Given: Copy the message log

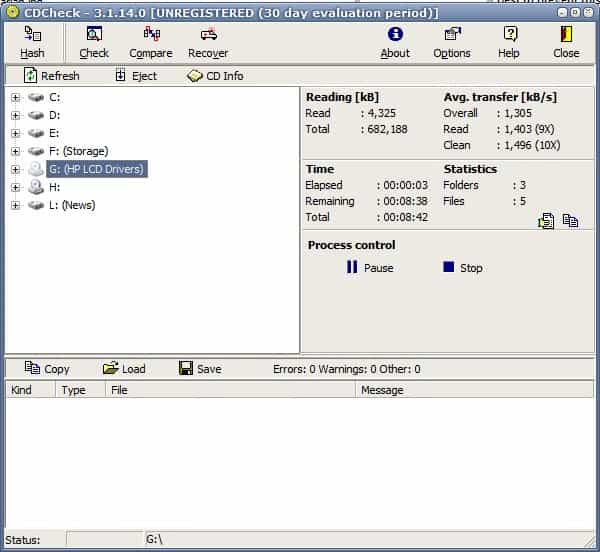Looking at the screenshot, I should [47, 369].
